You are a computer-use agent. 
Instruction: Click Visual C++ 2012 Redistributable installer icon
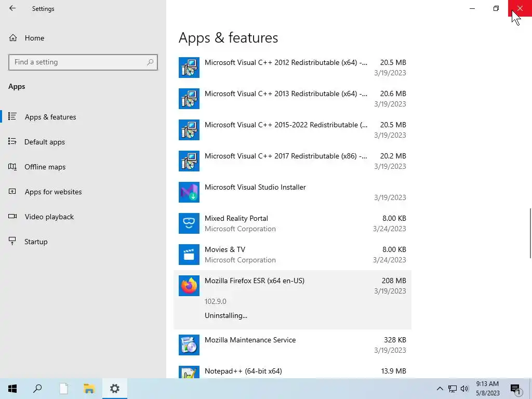pos(189,68)
